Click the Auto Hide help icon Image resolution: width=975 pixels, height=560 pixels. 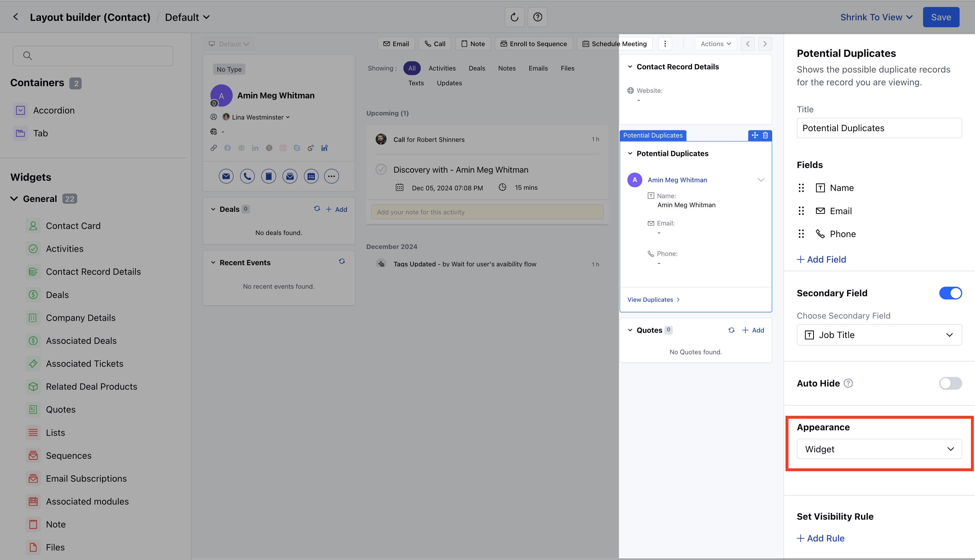[848, 383]
